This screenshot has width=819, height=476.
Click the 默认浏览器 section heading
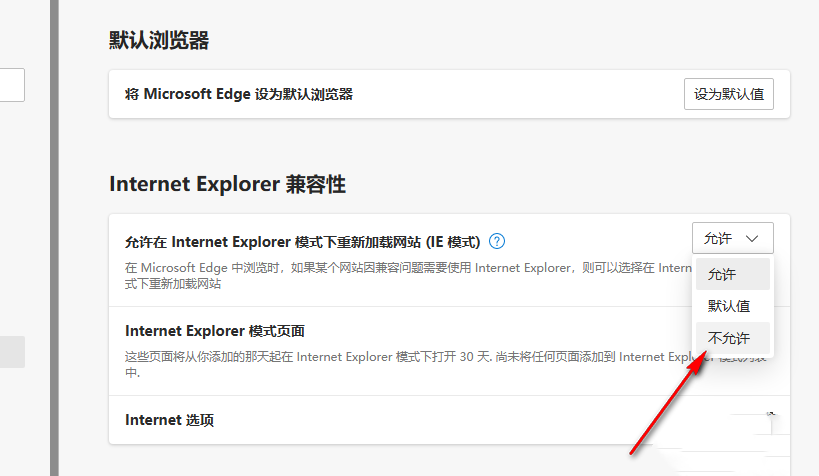[159, 40]
